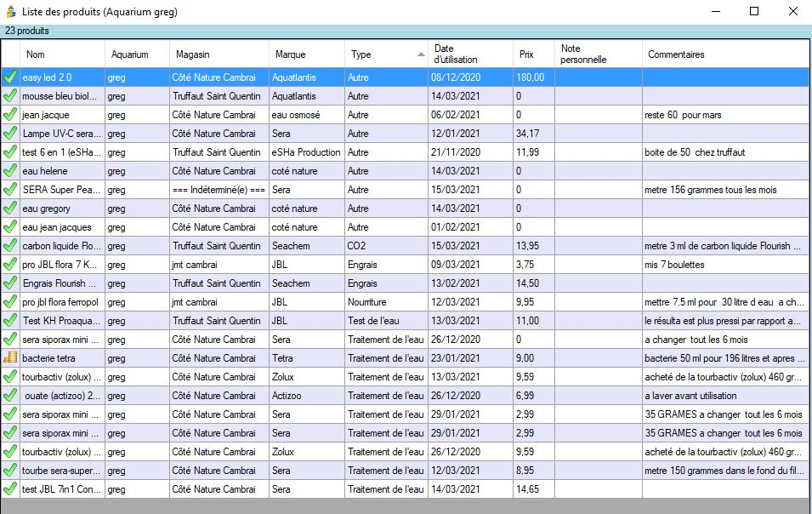
Task: Click the '23 produits' count label
Action: tap(27, 31)
